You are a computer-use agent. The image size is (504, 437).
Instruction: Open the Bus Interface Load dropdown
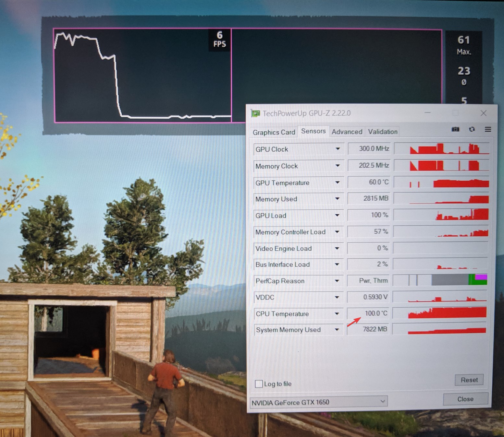click(x=337, y=265)
